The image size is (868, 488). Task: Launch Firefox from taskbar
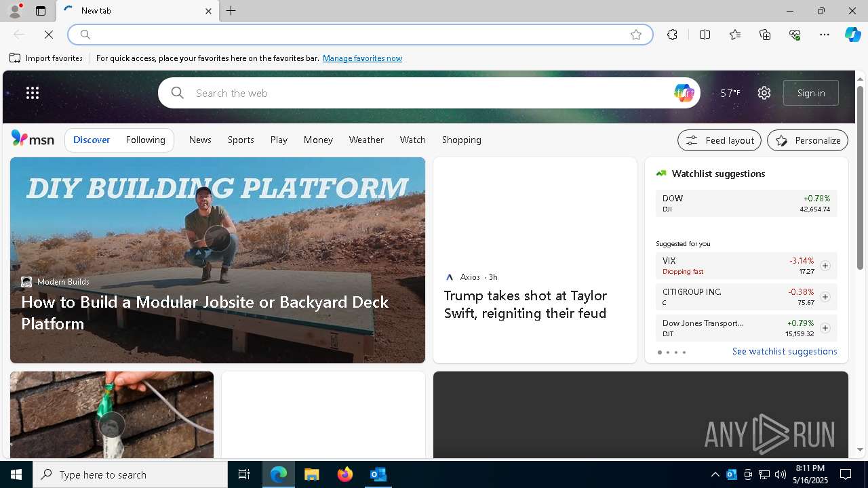[345, 474]
